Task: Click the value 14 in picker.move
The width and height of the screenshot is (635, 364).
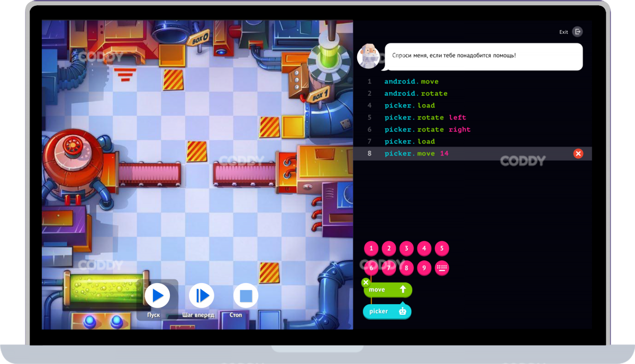Action: [x=444, y=153]
